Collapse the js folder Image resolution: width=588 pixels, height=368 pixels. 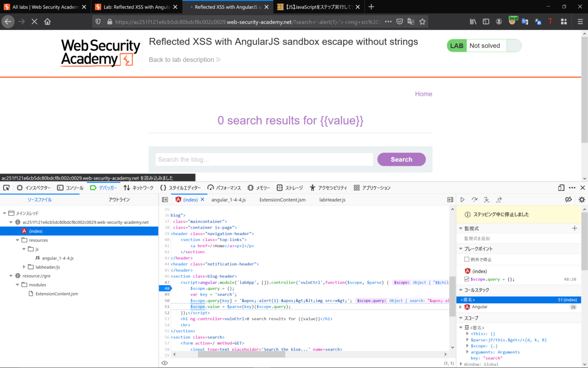24,249
